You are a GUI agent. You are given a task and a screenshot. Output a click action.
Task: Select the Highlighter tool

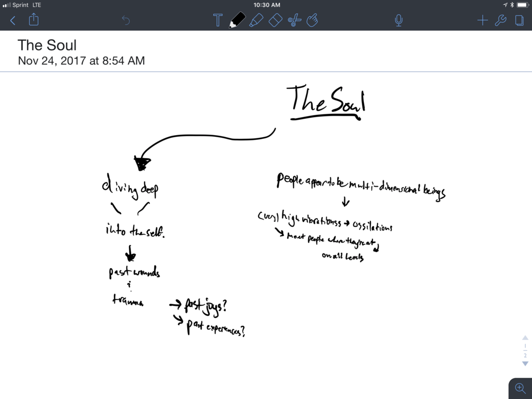[256, 21]
